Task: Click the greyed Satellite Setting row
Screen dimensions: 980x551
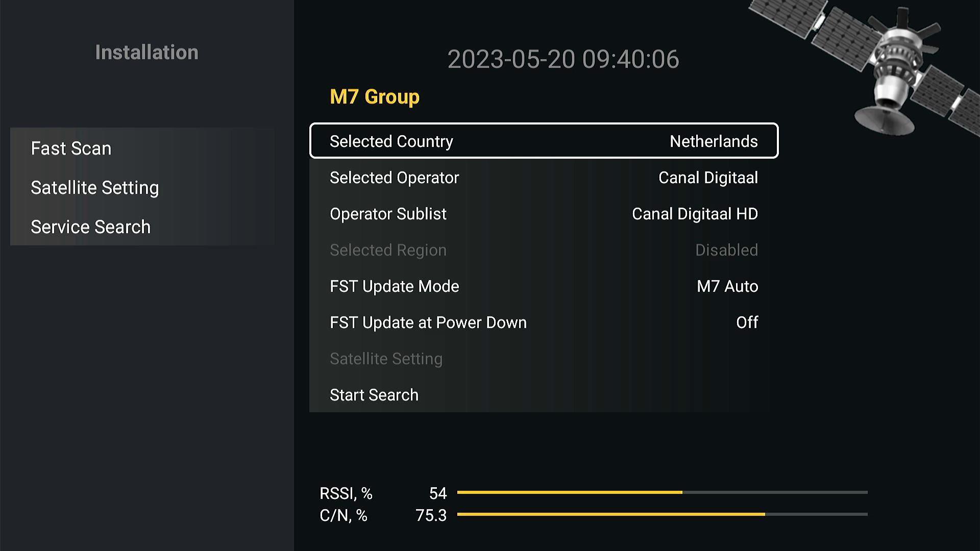Action: 544,359
